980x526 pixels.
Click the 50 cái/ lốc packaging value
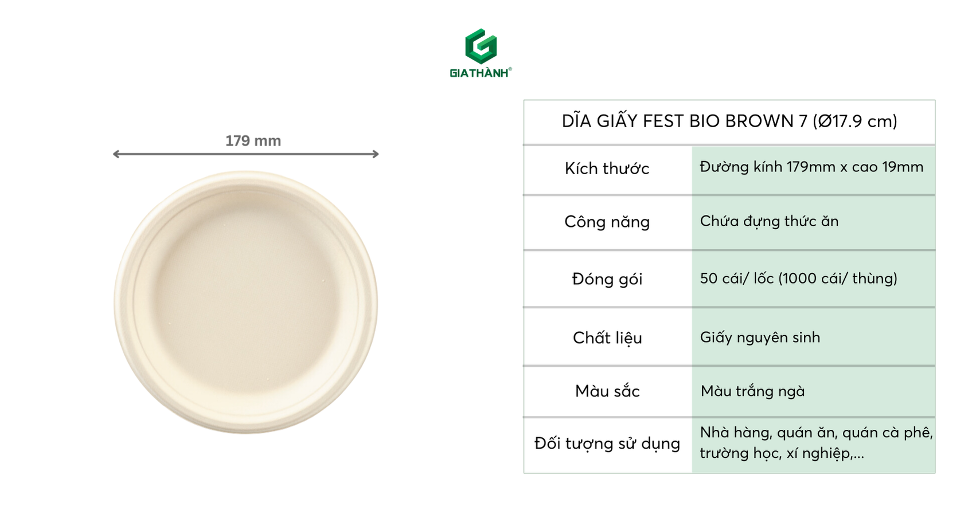pos(798,278)
